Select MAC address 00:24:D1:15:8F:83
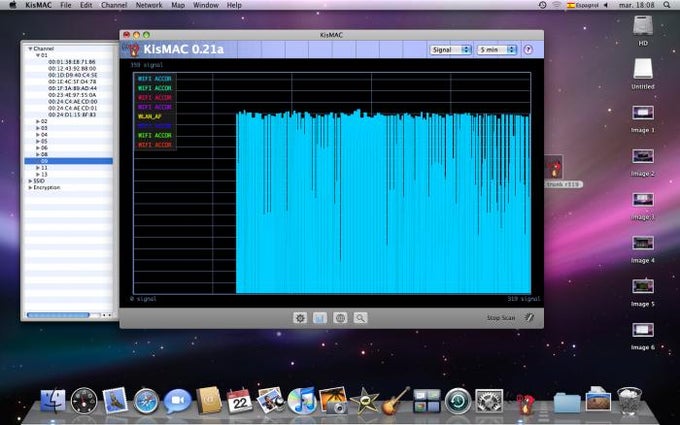The height and width of the screenshot is (425, 680). coord(72,115)
